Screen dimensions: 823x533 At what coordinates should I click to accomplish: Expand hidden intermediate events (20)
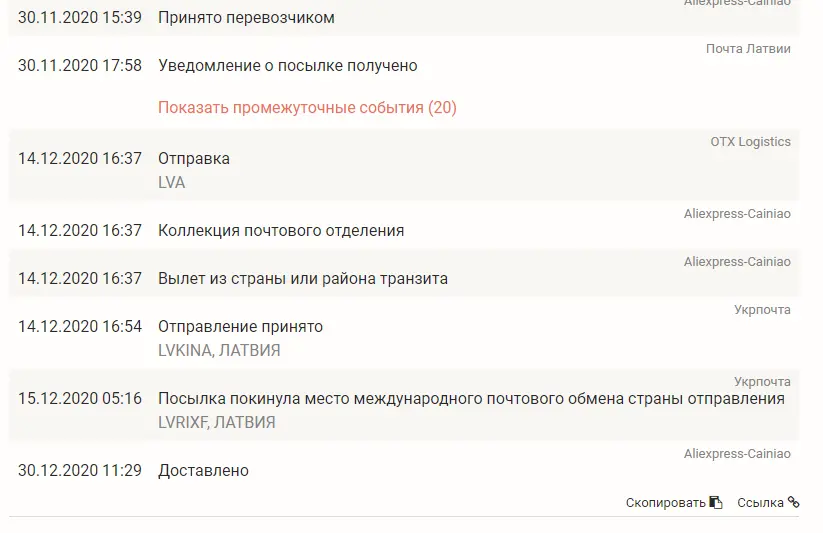click(307, 108)
